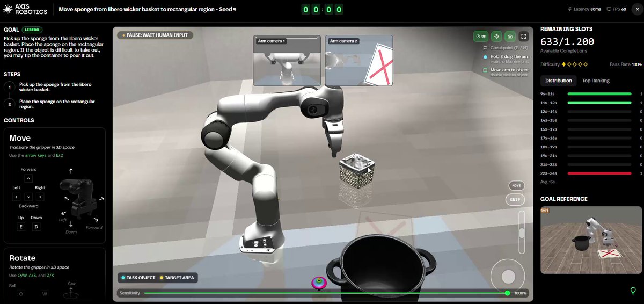The width and height of the screenshot is (644, 304).
Task: Click the spinning top toy in scene
Action: pos(319,283)
